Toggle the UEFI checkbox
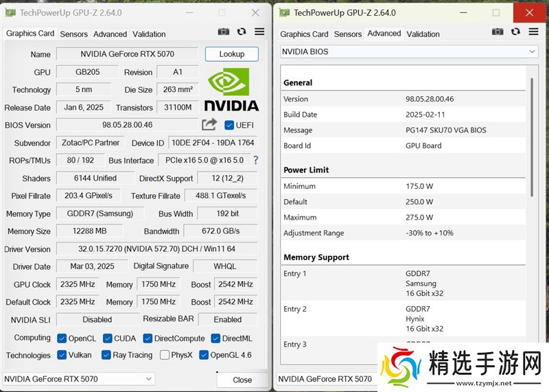This screenshot has width=549, height=392. (x=229, y=125)
